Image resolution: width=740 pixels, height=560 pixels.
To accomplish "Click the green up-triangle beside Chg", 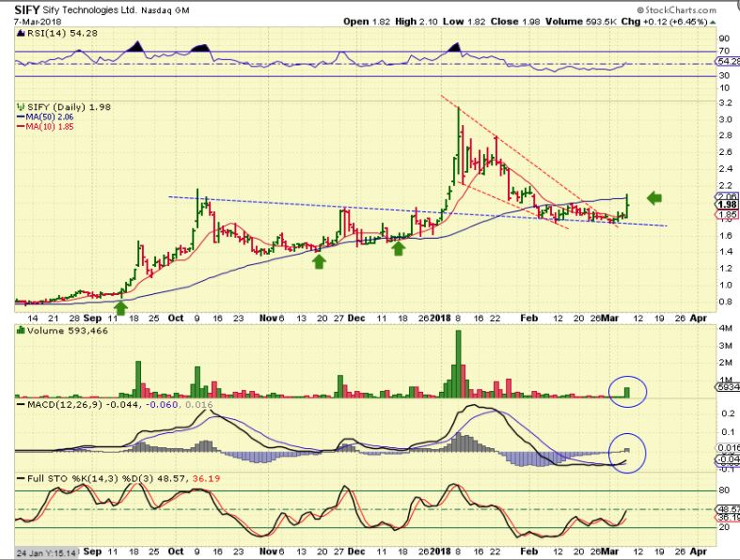I will [x=713, y=23].
